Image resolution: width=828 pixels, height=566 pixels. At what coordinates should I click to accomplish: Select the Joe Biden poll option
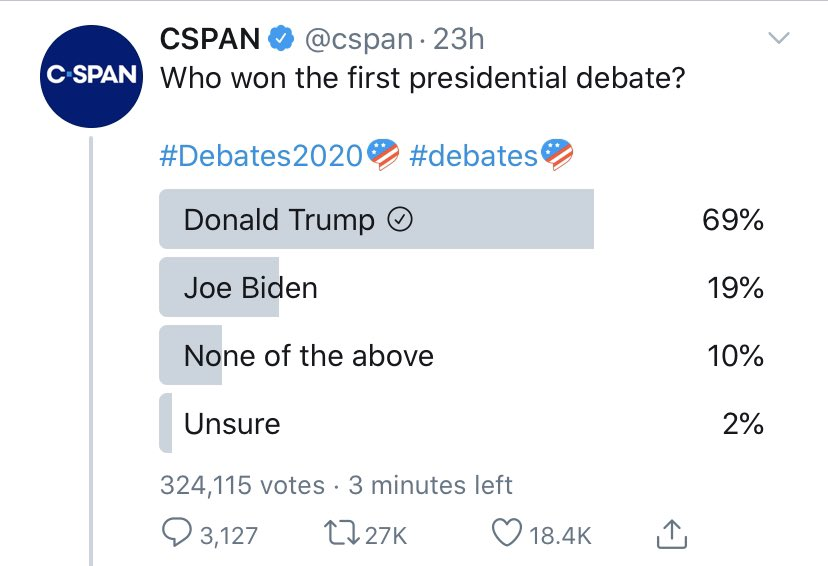click(250, 288)
